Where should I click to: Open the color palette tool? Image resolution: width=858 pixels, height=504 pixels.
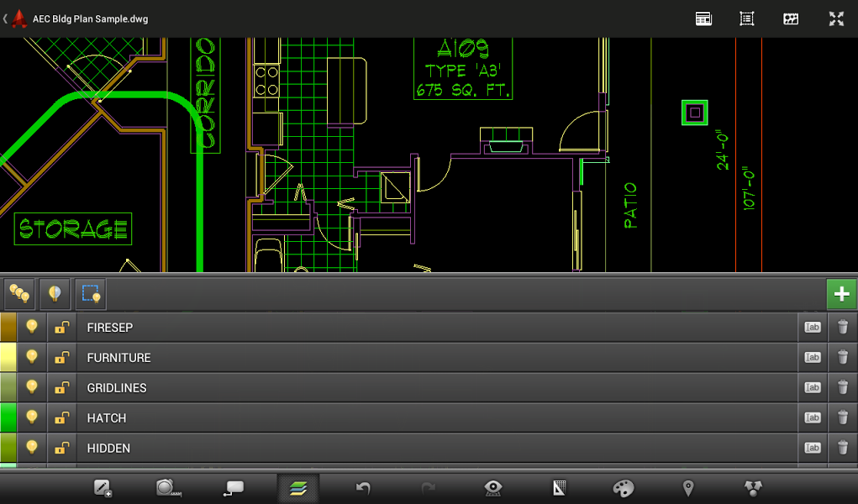[624, 487]
